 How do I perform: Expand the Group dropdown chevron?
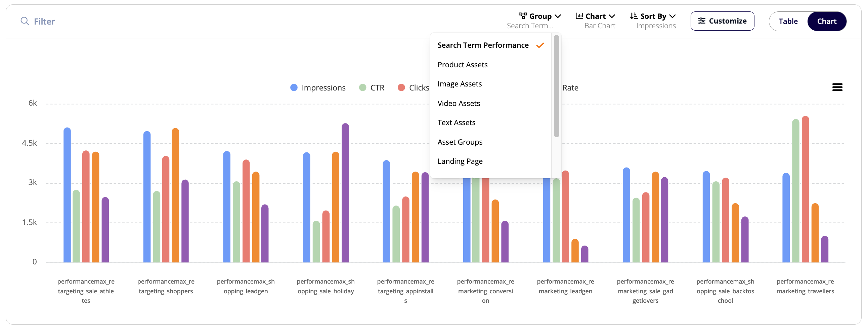[x=558, y=16]
